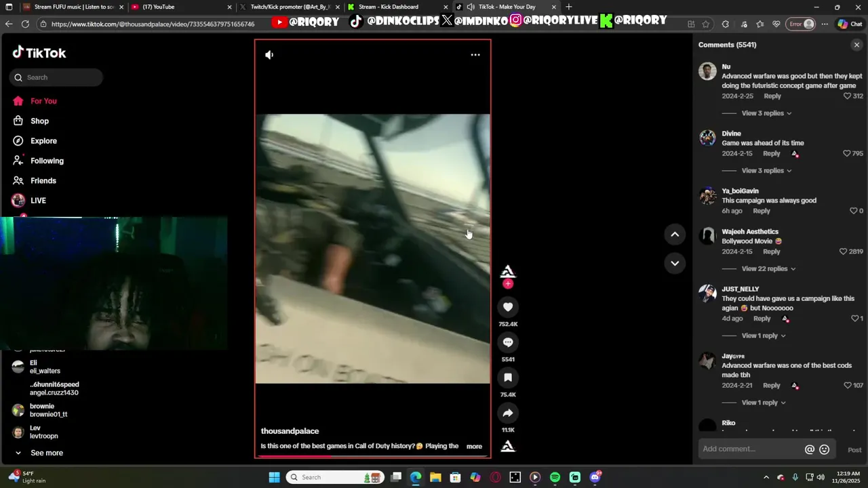
Task: Click the TikTok search box
Action: [x=56, y=77]
